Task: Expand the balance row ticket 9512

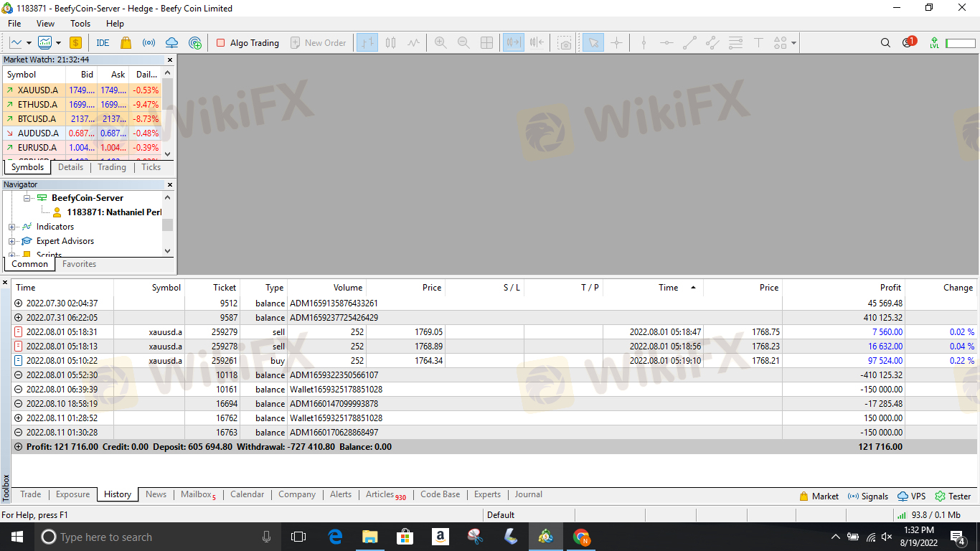Action: click(18, 303)
